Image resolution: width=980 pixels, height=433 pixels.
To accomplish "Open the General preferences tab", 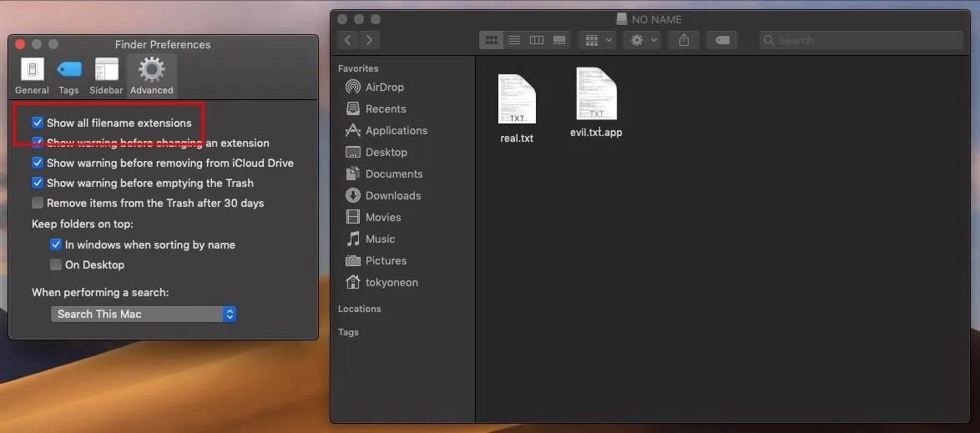I will [32, 76].
